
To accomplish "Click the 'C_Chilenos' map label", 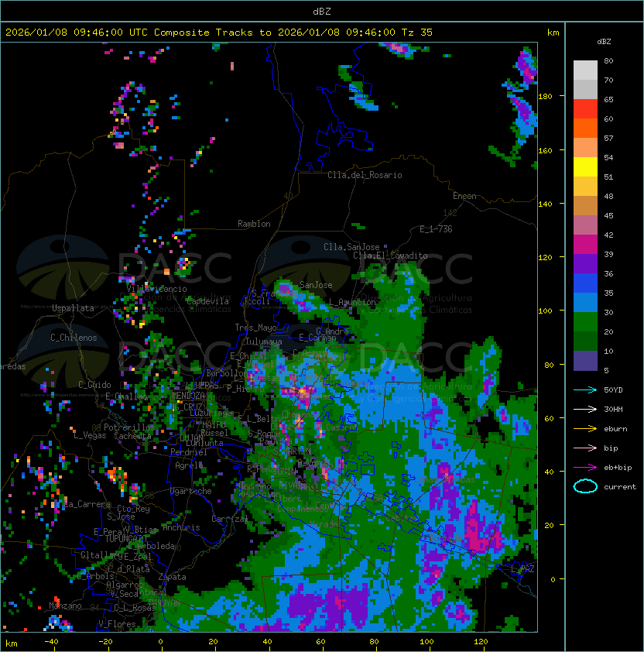I will [74, 338].
